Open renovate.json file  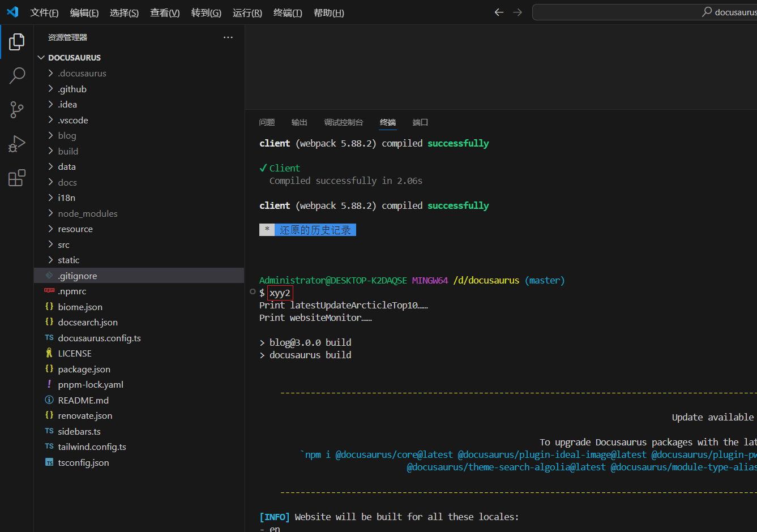pos(139,415)
